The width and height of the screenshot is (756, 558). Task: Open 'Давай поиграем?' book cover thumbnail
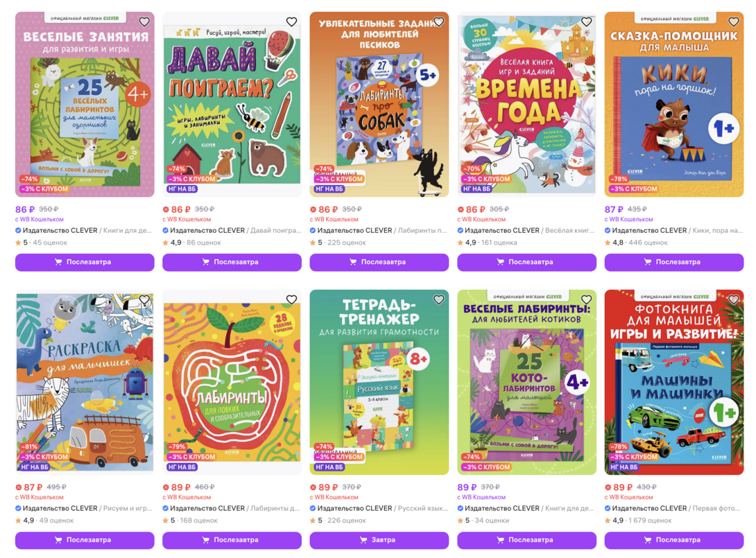pyautogui.click(x=232, y=105)
